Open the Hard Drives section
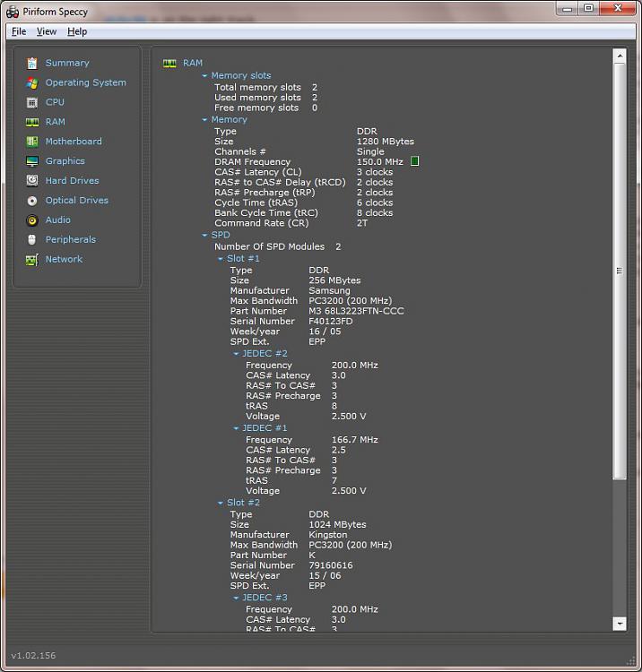Image resolution: width=642 pixels, height=672 pixels. click(x=72, y=181)
